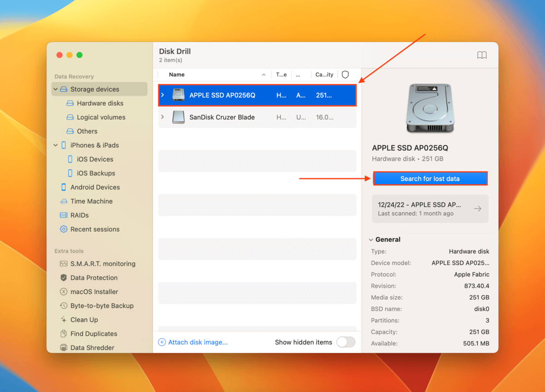
Task: Open the help book icon
Action: pos(482,55)
